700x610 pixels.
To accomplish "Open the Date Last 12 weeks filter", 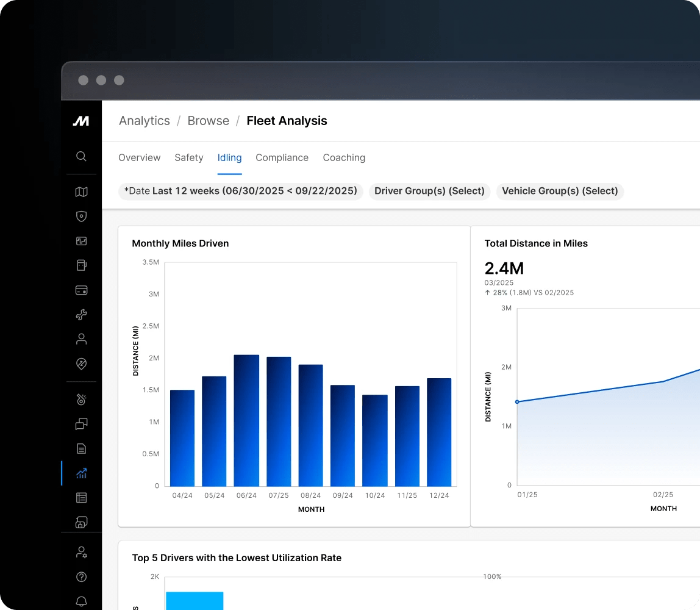I will 241,191.
